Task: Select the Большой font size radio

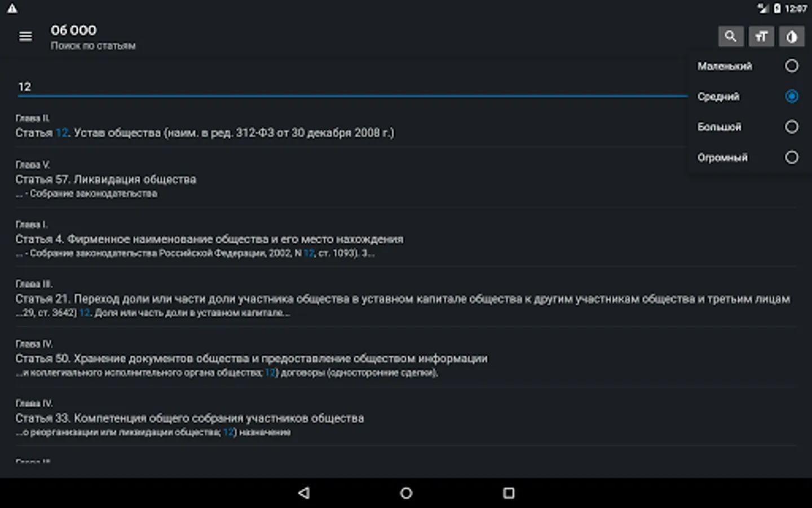Action: point(792,127)
